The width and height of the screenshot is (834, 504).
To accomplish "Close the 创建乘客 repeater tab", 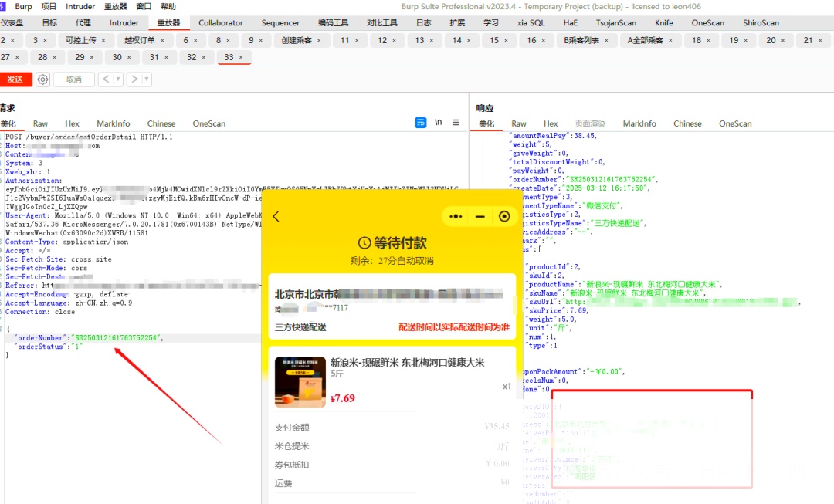I will tap(319, 40).
